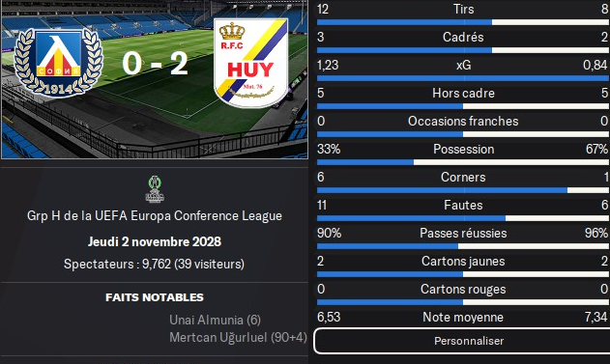Viewport: 610px width, 364px height.
Task: Click the R.F.C. Huy club crest
Action: click(251, 63)
